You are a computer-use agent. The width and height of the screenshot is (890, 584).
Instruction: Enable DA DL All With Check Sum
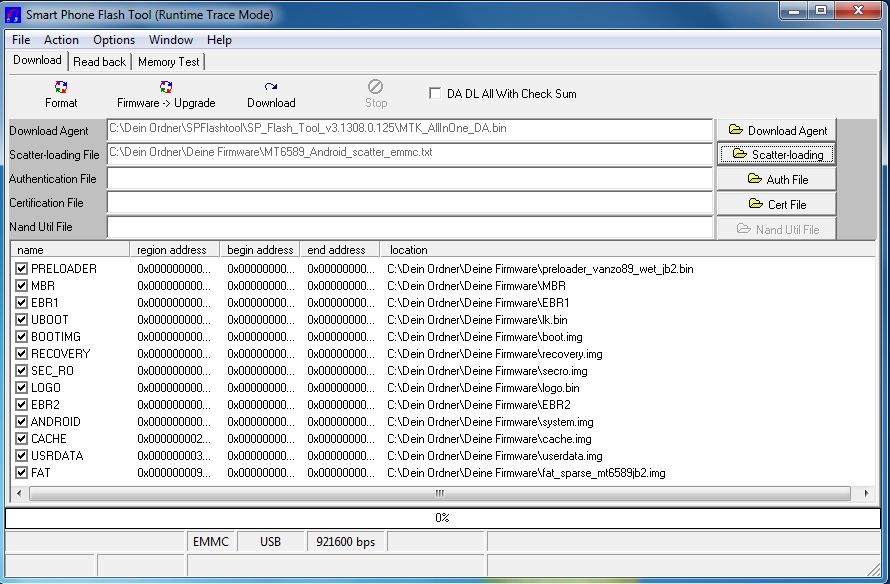[435, 94]
